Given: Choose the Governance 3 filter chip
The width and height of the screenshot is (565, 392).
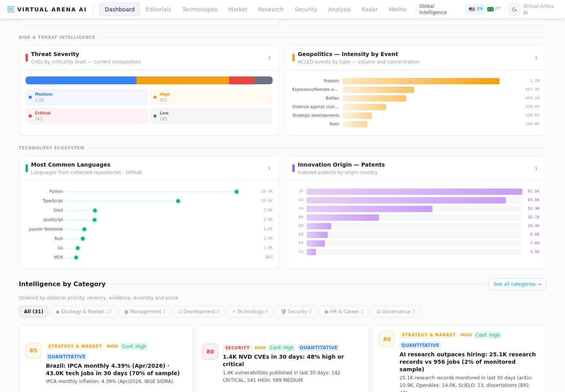Looking at the screenshot, I should [x=395, y=312].
